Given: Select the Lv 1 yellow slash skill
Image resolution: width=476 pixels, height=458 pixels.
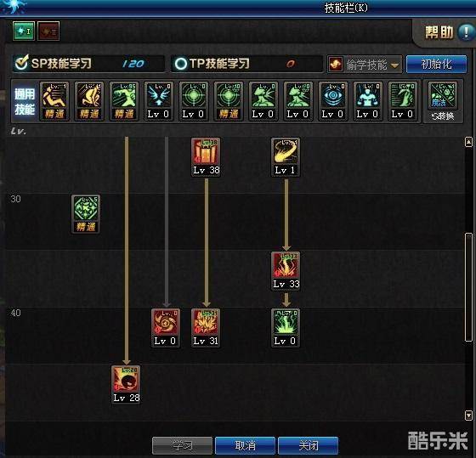Looking at the screenshot, I should click(285, 151).
